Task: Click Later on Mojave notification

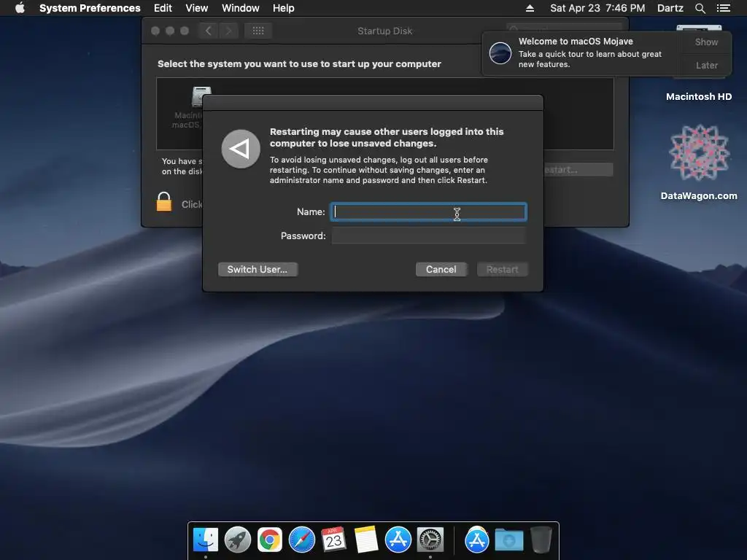Action: point(706,65)
